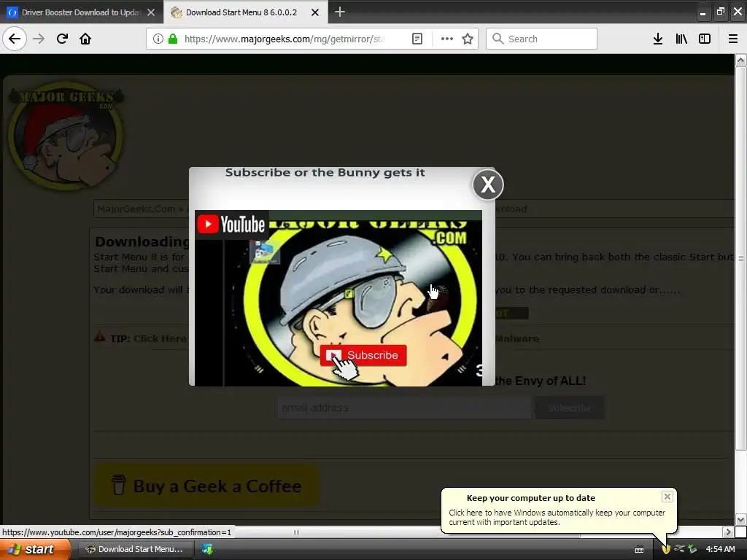
Task: Click the red Subscribe button in video
Action: pos(363,355)
